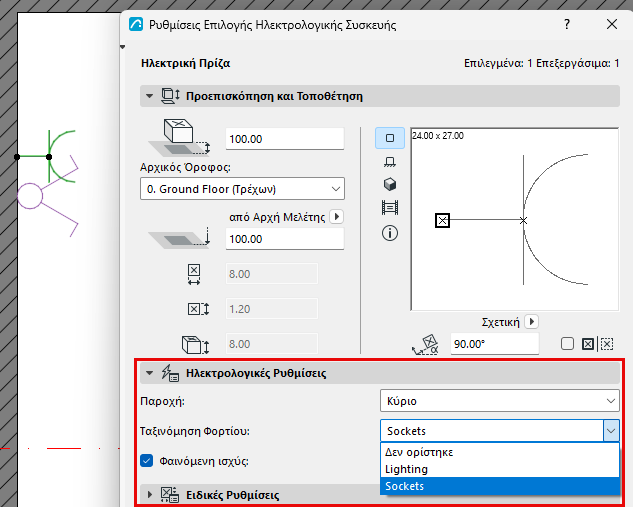Click the small black triangle by the dialog's top-left corner
Image resolution: width=633 pixels, height=507 pixels.
[x=123, y=47]
